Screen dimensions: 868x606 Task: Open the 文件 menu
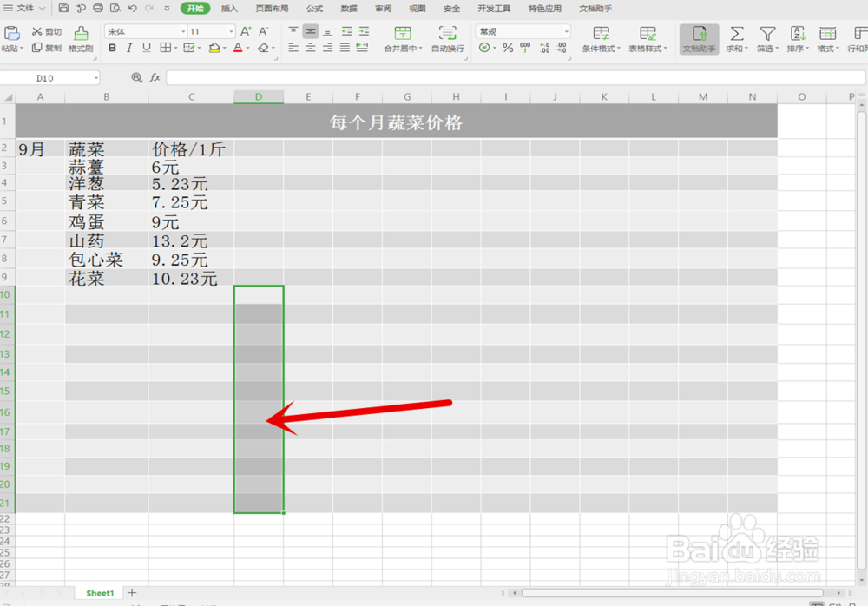tap(24, 9)
